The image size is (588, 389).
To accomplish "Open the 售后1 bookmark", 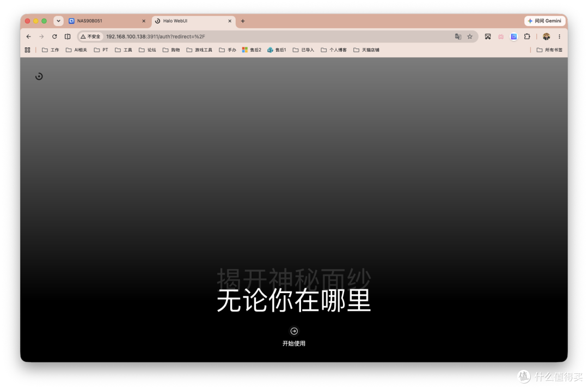I will pos(277,50).
